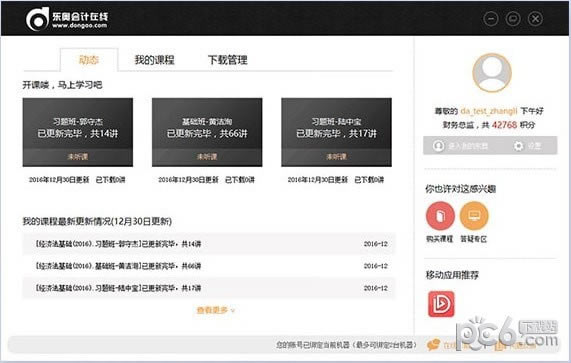Screen dimensions: 571x363
Task: Click 已下载0讲 under the 郭守杰 card
Action: pyautogui.click(x=110, y=180)
